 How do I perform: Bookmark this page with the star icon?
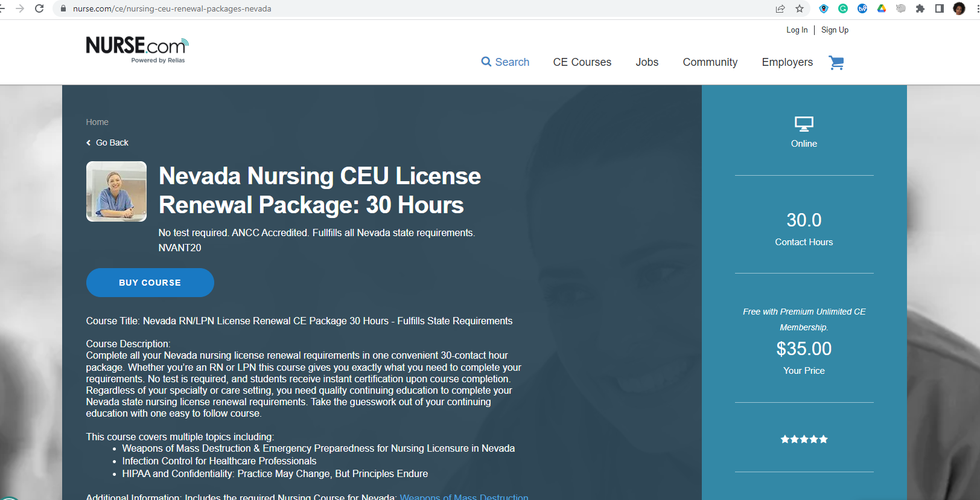(800, 8)
